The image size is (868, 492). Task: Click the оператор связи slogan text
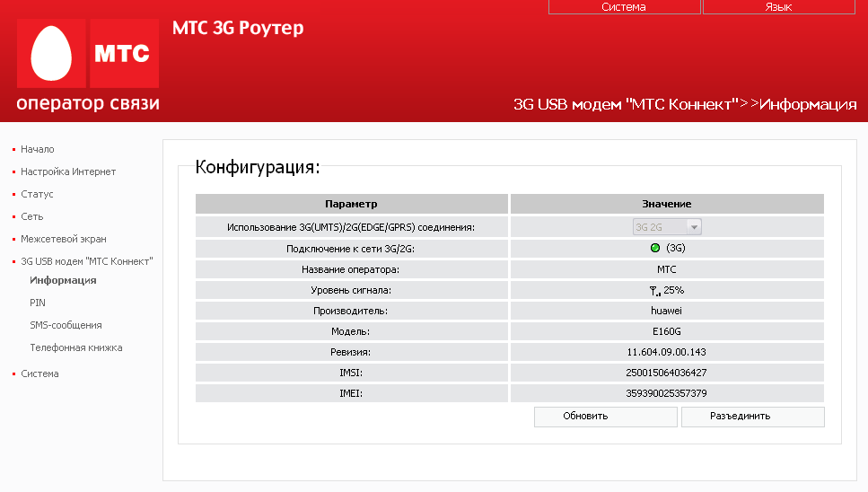coord(88,103)
